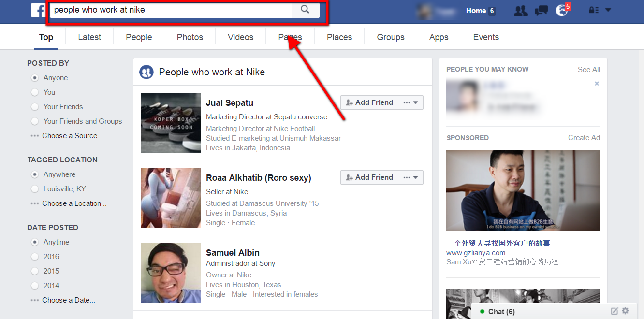The image size is (644, 319).
Task: Click See All in People You May Know
Action: click(589, 70)
